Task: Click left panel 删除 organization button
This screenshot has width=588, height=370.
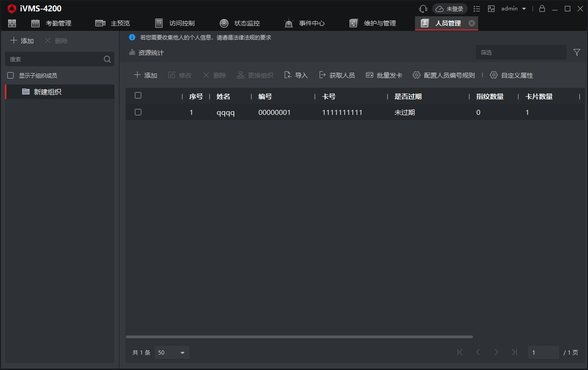Action: (56, 41)
